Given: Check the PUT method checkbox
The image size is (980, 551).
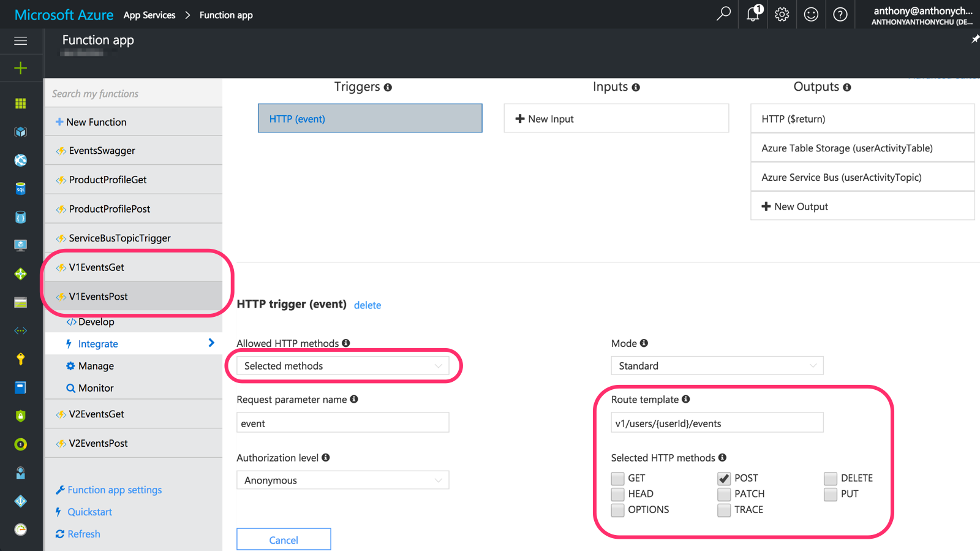Looking at the screenshot, I should (x=831, y=494).
